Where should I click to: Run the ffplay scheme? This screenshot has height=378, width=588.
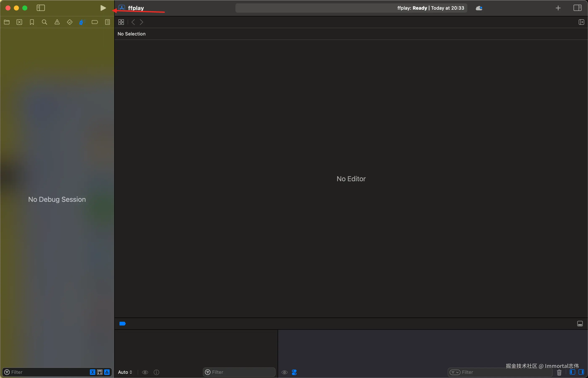coord(103,8)
